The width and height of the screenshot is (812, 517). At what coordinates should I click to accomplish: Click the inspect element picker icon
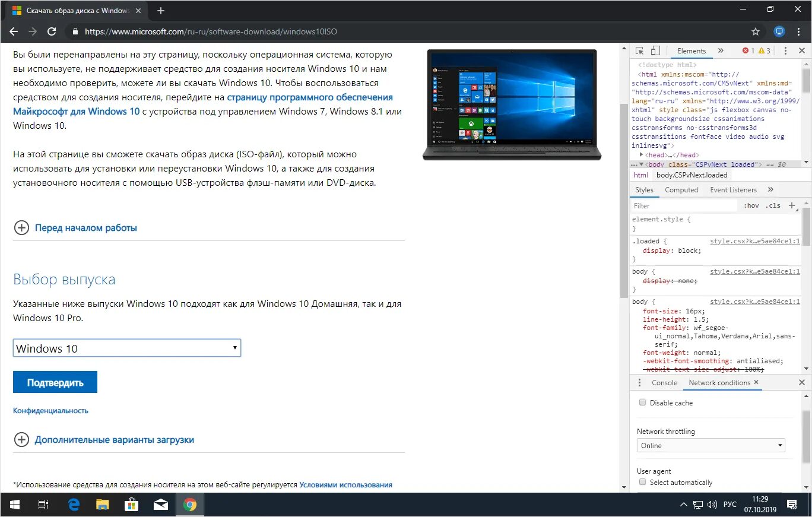[x=640, y=51]
